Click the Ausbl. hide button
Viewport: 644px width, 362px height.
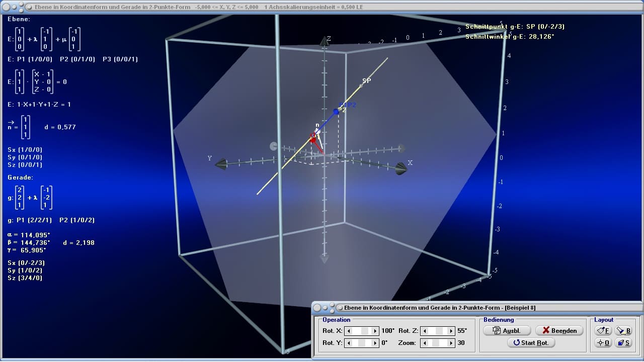[x=507, y=330]
